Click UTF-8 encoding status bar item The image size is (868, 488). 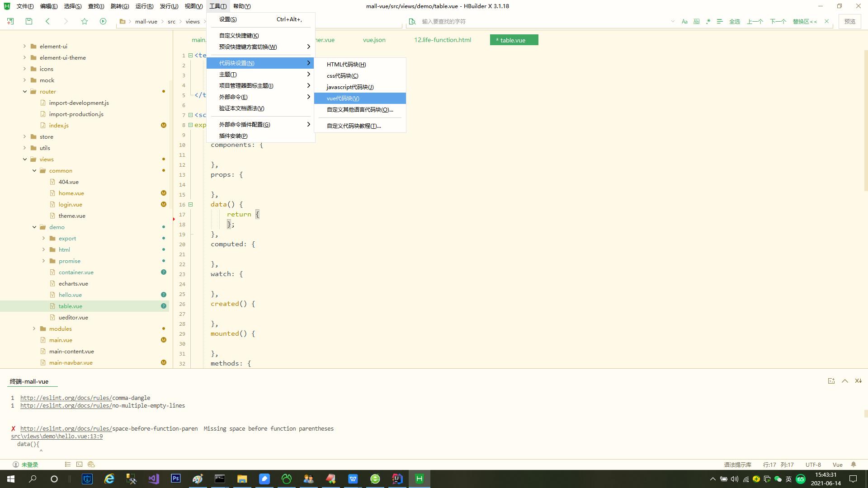click(x=812, y=464)
